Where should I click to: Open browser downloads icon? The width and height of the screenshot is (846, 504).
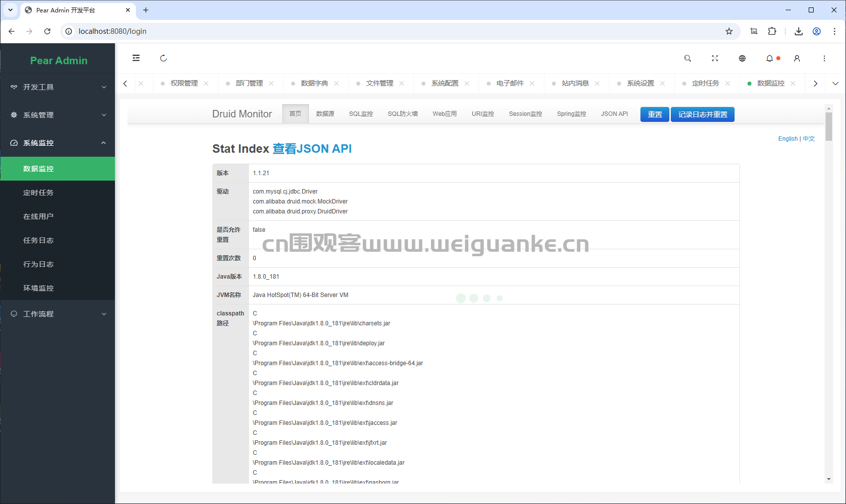(799, 31)
